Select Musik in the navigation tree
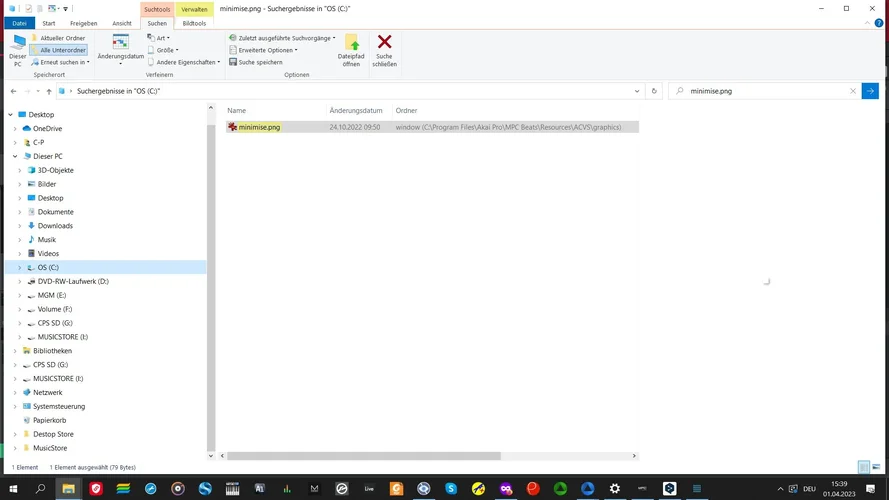The image size is (889, 500). (x=46, y=240)
